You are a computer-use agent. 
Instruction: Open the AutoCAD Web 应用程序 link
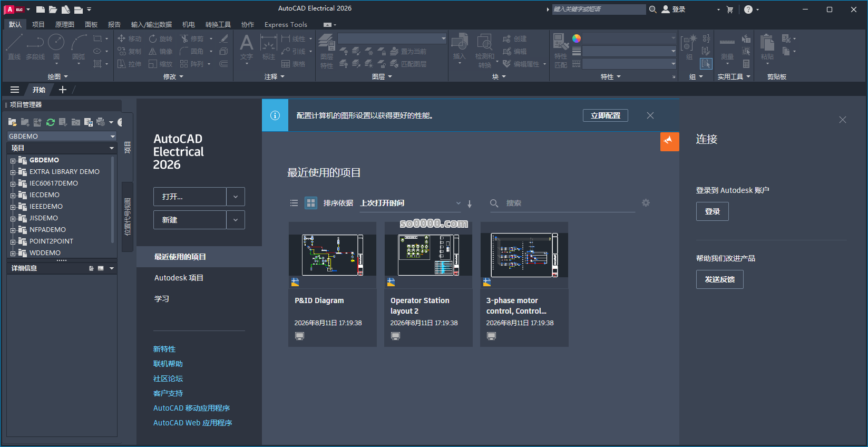(193, 423)
